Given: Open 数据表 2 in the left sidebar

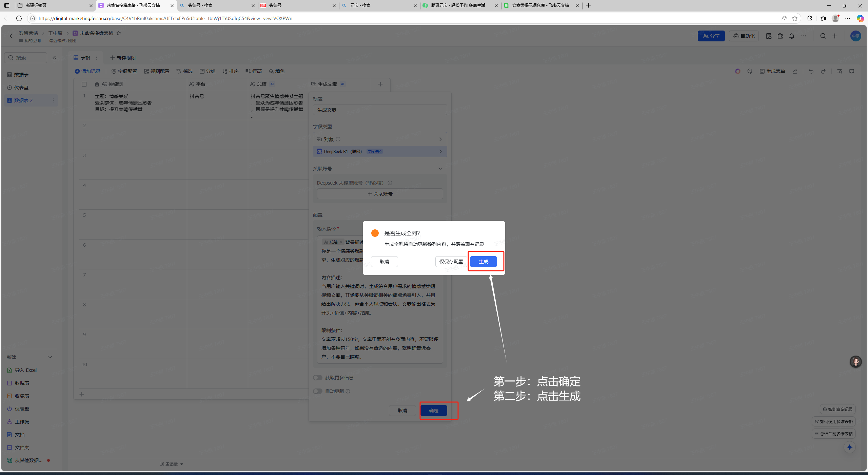Looking at the screenshot, I should pos(23,100).
